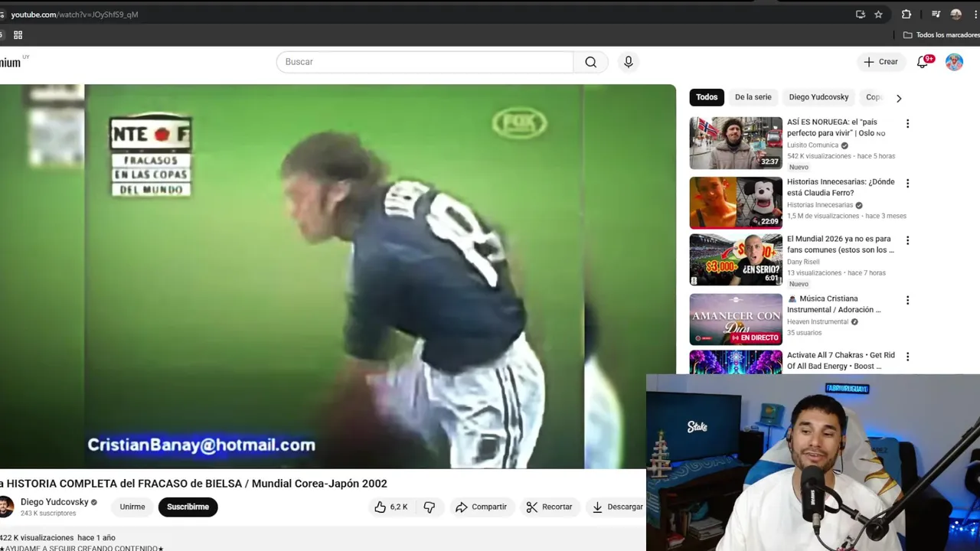Open the Música Cristiana Instrumental live thumbnail
Screen dimensions: 980x551
pyautogui.click(x=736, y=320)
